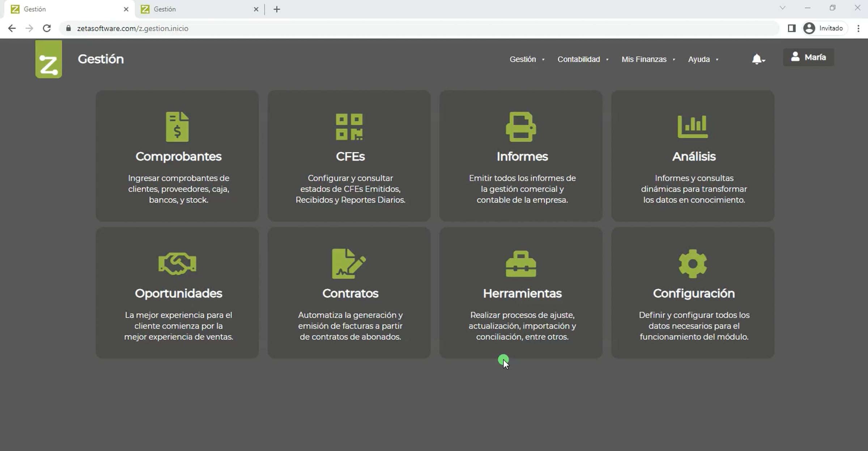
Task: Expand the Ayuda menu
Action: (703, 59)
